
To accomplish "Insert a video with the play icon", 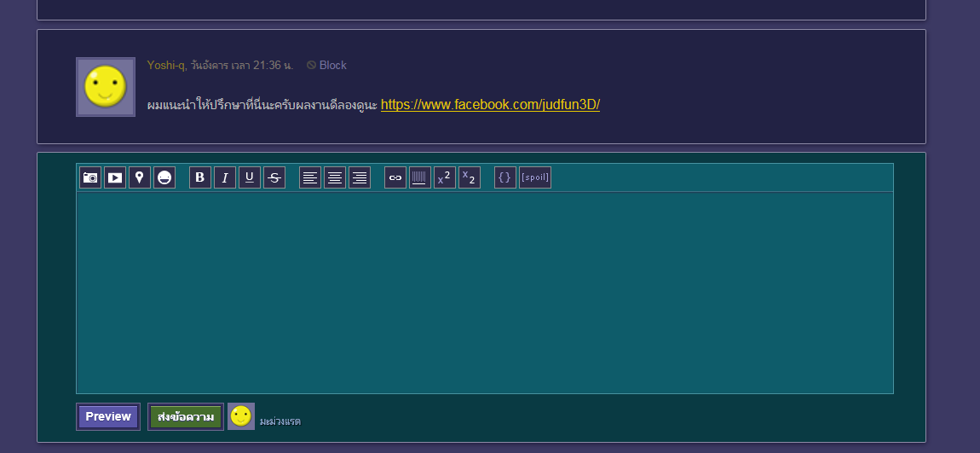I will 115,177.
